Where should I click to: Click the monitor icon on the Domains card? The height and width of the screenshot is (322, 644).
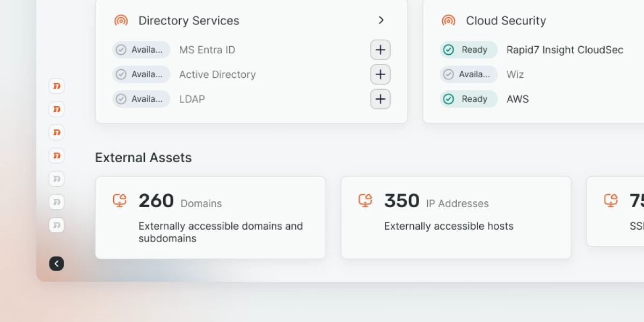click(120, 201)
